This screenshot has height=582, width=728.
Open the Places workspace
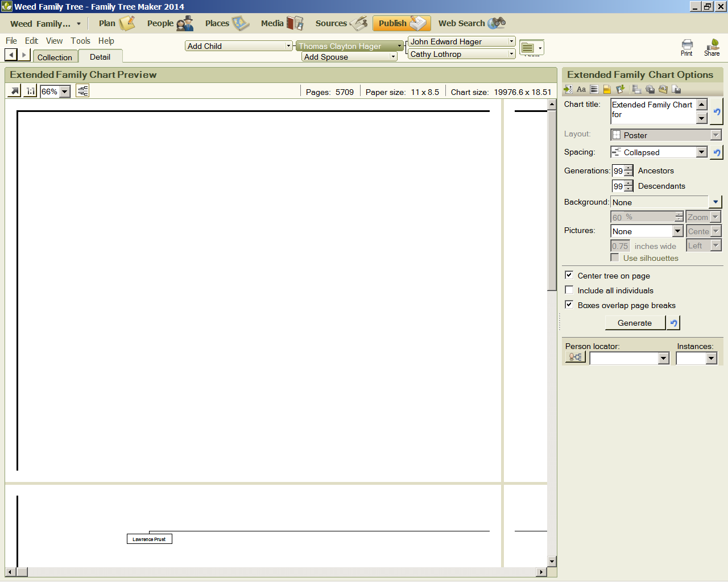pos(226,23)
